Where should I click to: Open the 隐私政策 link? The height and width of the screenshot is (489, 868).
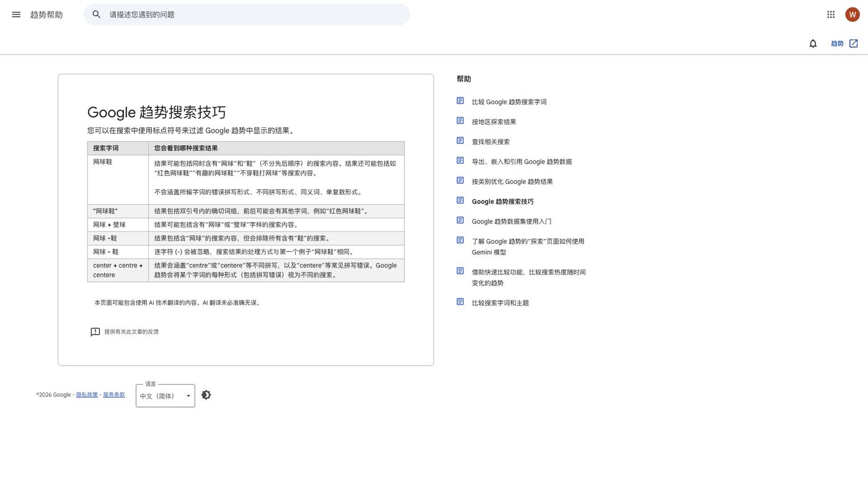(87, 395)
